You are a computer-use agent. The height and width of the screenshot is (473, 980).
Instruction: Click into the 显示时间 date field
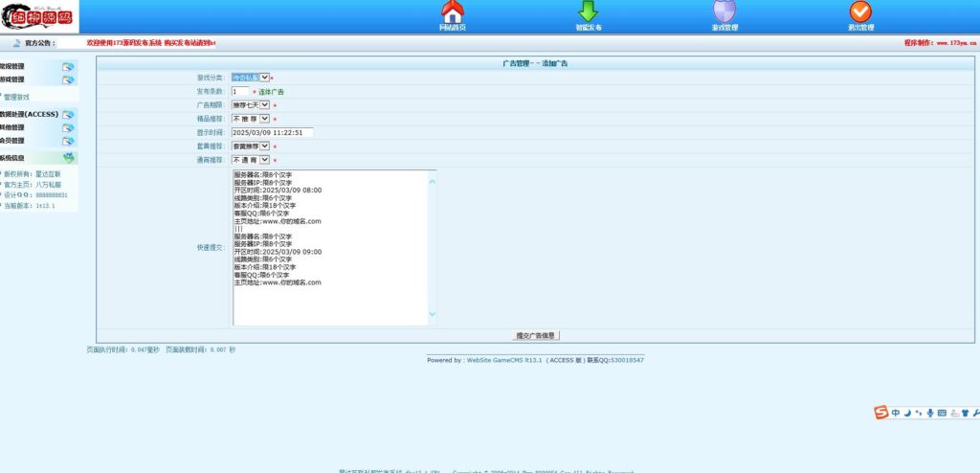click(272, 132)
